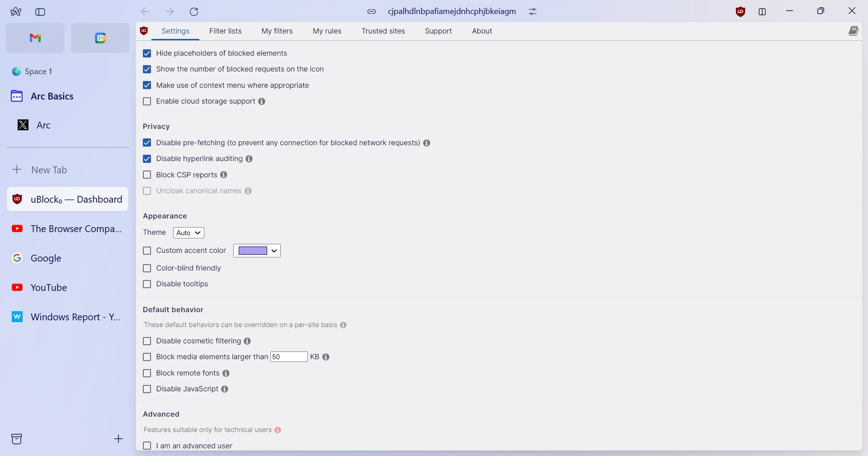
Task: Open the Arc pinned tab
Action: pos(68,125)
